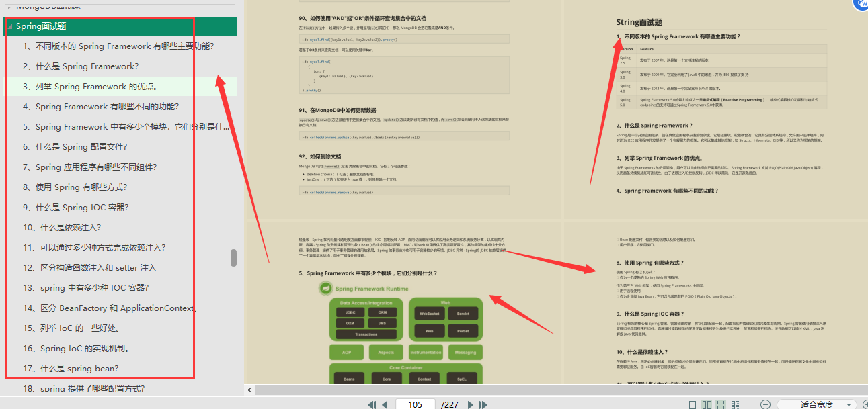Open outline item 14、区分 BeanFactory 和 ApplicationContext
868x409 pixels.
pyautogui.click(x=110, y=308)
